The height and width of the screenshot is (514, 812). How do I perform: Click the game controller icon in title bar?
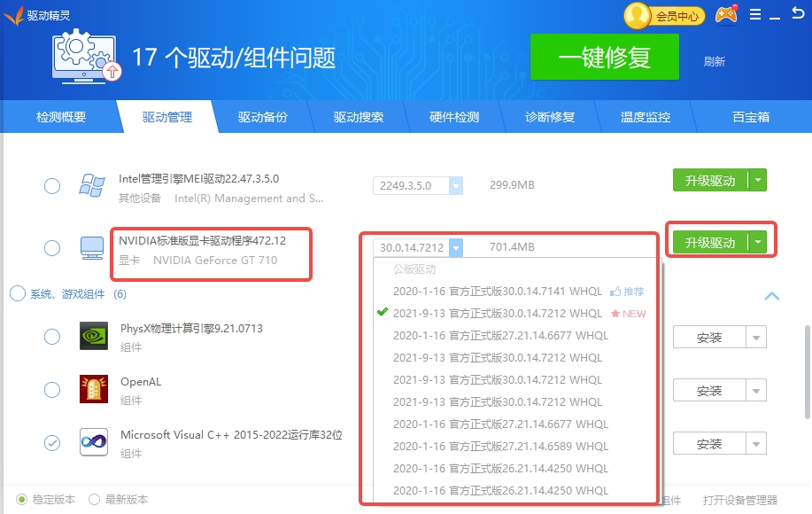click(x=726, y=15)
